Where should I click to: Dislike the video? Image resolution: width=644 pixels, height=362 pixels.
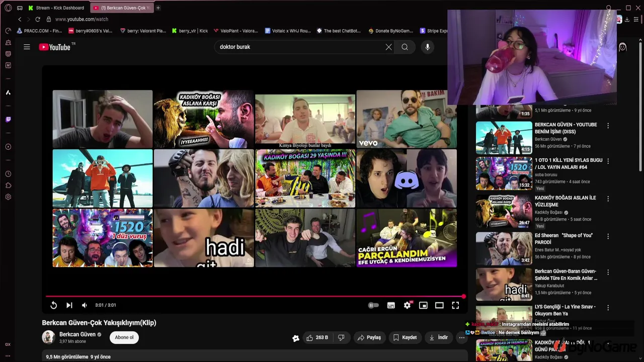pyautogui.click(x=341, y=337)
